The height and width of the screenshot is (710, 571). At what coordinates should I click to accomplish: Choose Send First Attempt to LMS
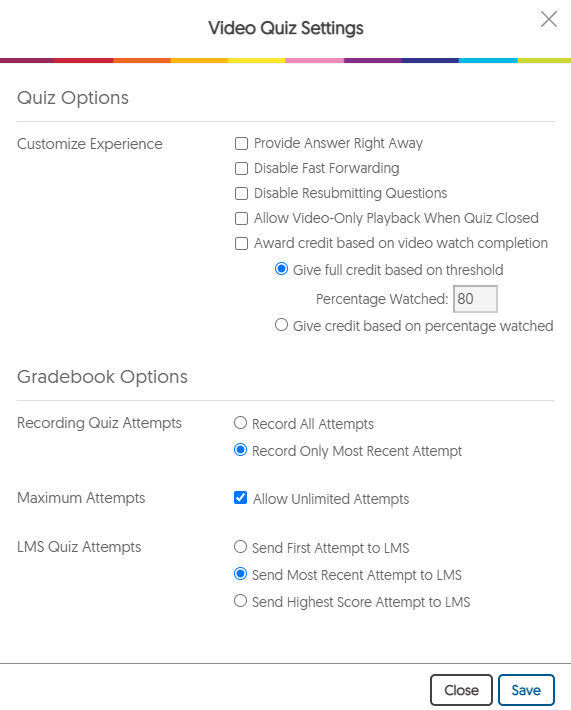click(240, 547)
